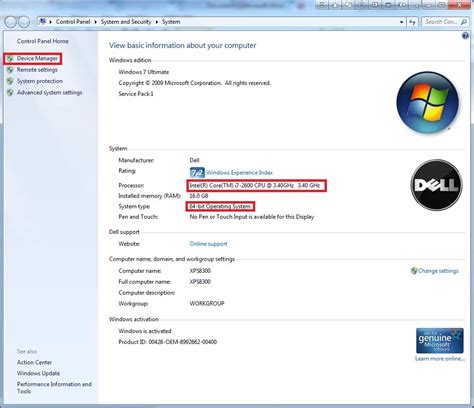Click the Control Panel icon in address bar
Screen dimensions: 474x408
tap(42, 22)
